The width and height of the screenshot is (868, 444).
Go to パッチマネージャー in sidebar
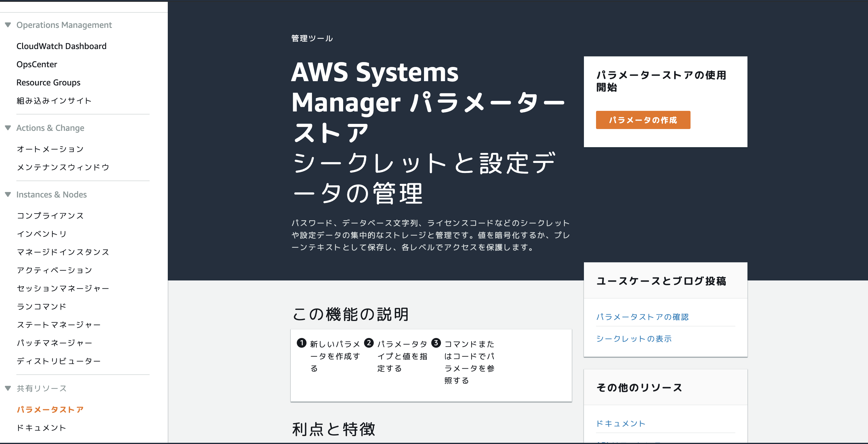54,343
